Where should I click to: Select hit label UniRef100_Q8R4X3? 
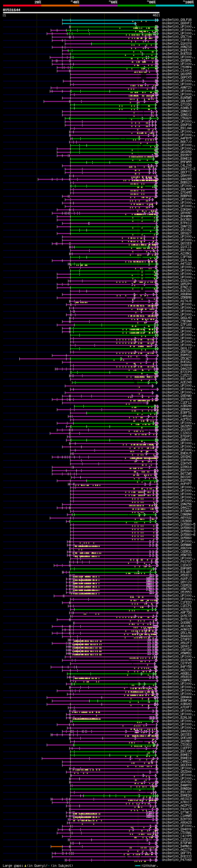177,440
